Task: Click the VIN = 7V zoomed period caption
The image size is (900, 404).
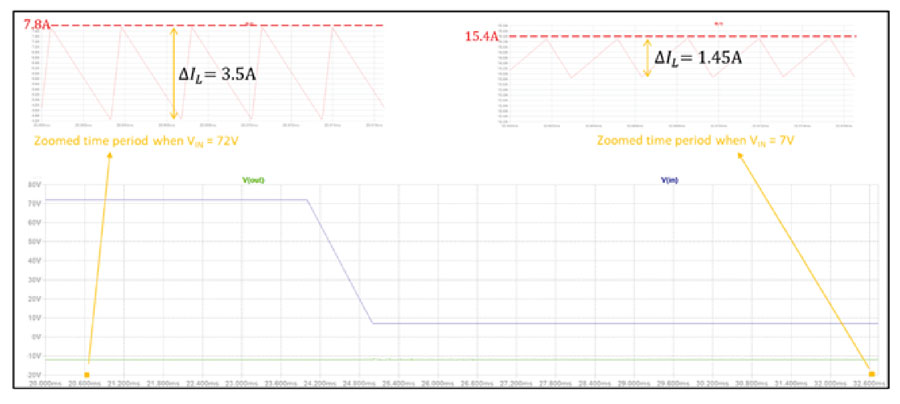Action: (x=695, y=140)
